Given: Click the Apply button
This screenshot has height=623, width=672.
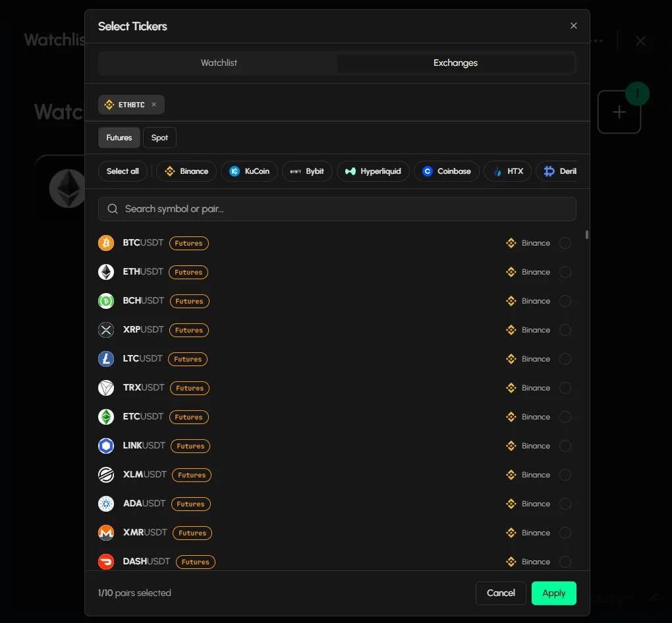Looking at the screenshot, I should point(553,593).
